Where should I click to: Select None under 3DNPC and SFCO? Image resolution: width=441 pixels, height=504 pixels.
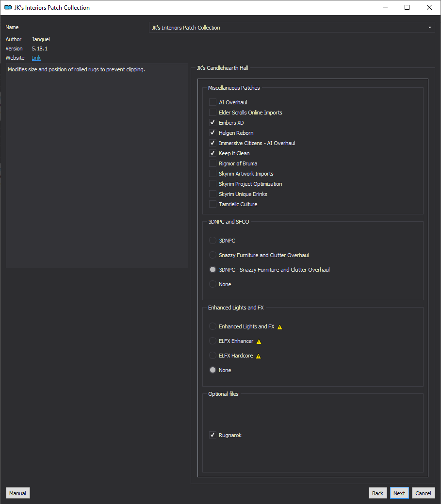(x=212, y=284)
